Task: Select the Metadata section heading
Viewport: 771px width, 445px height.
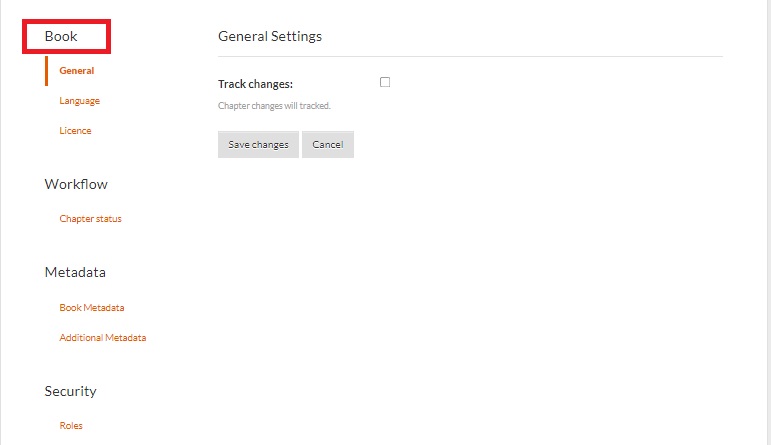Action: point(75,272)
